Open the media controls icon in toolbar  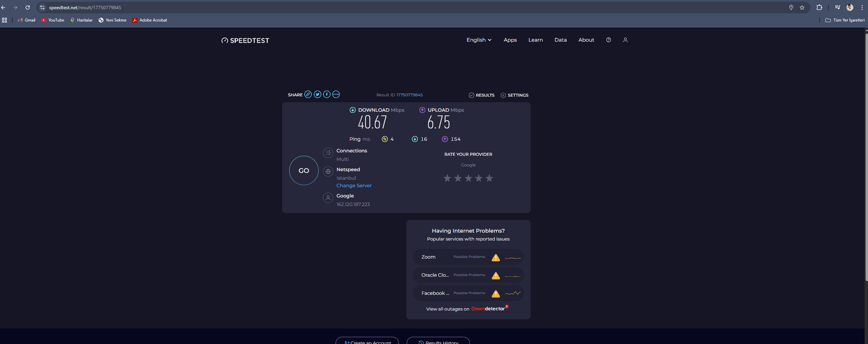click(x=837, y=8)
